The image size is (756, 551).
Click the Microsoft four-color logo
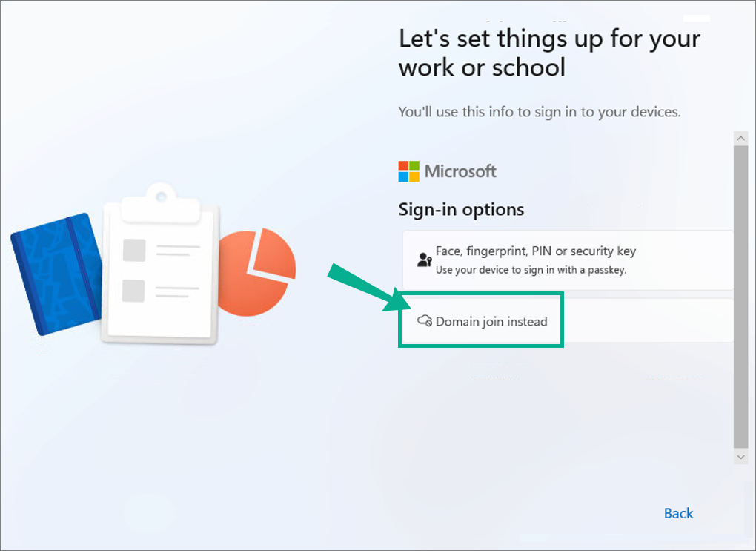coord(409,171)
